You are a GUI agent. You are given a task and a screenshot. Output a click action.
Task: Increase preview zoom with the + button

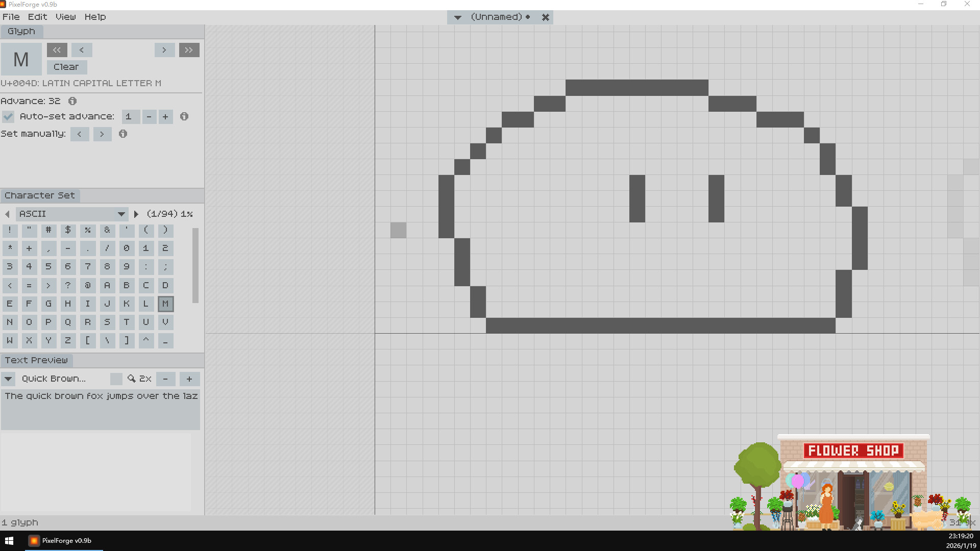pyautogui.click(x=189, y=379)
